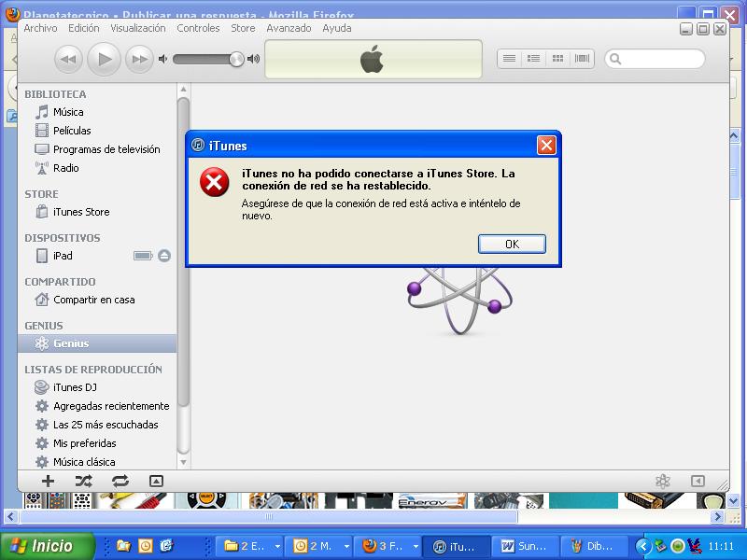
Task: Open the Windows Inicio start menu
Action: coord(48,546)
